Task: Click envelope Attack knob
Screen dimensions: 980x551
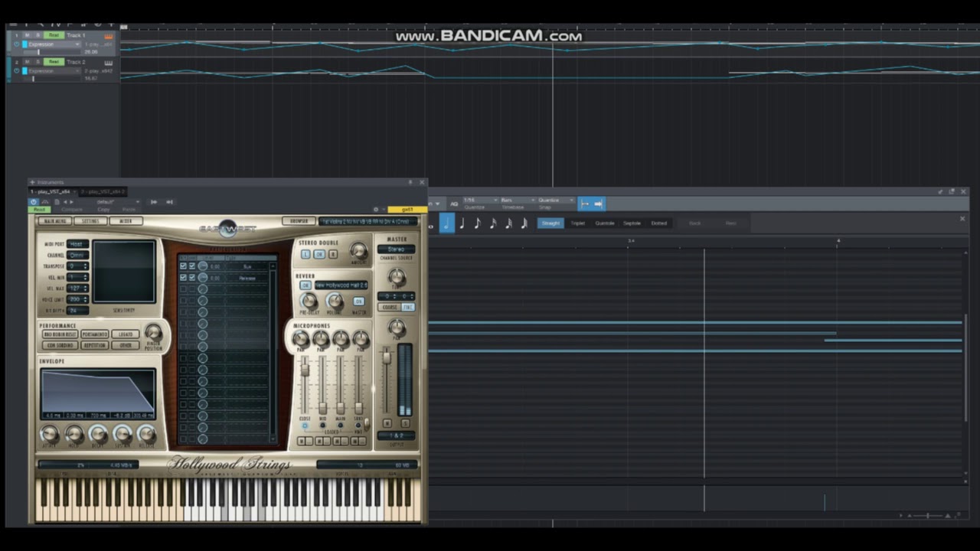Action: pyautogui.click(x=49, y=434)
